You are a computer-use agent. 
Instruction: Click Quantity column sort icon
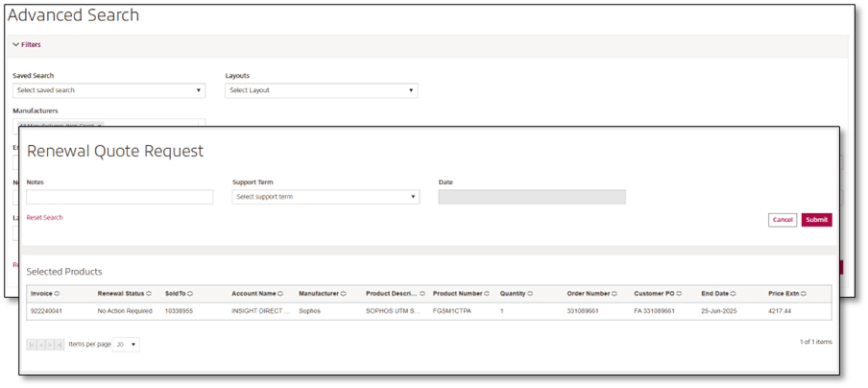pos(530,294)
